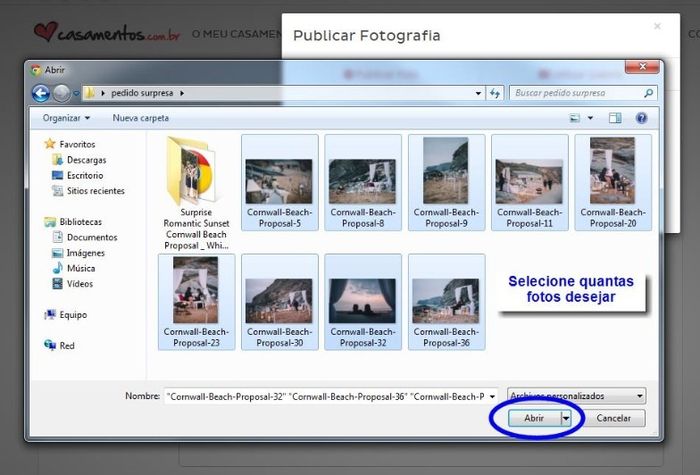The width and height of the screenshot is (700, 475).
Task: Open the Archivos personalizados file type dropdown
Action: tap(576, 396)
